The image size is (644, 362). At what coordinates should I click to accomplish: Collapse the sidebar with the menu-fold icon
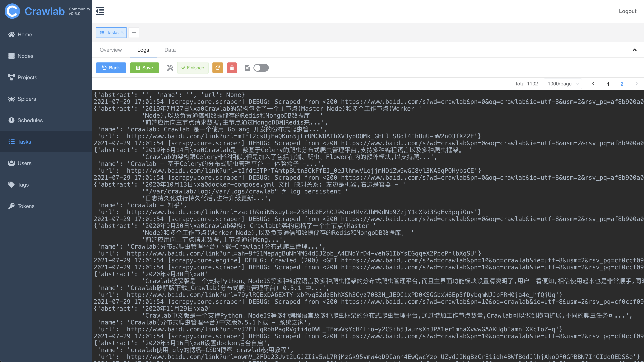tap(100, 11)
